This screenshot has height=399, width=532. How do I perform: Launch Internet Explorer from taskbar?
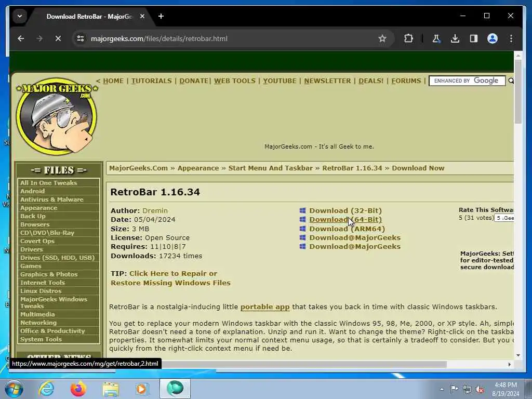pyautogui.click(x=46, y=389)
